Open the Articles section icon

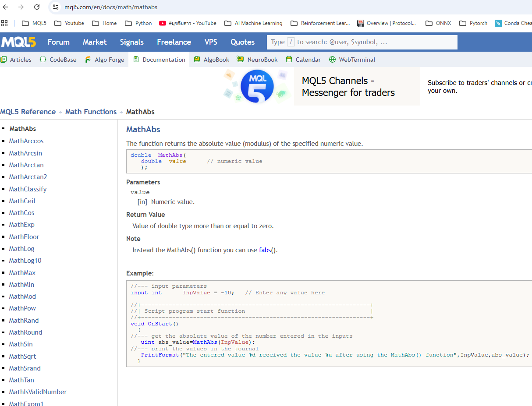(4, 60)
